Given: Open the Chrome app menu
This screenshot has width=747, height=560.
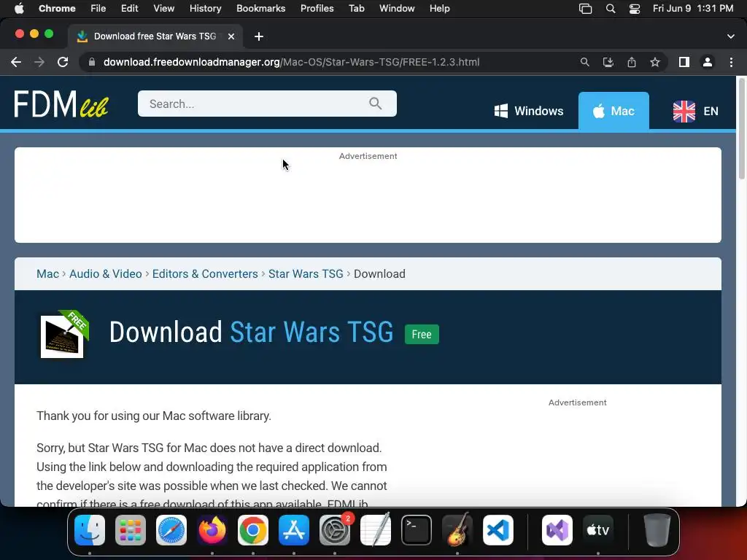Looking at the screenshot, I should point(57,8).
